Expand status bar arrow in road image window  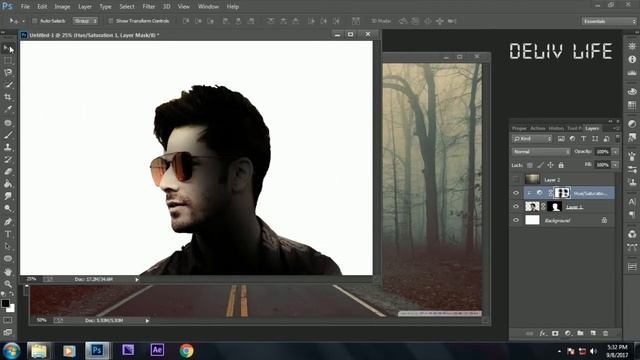coord(147,320)
